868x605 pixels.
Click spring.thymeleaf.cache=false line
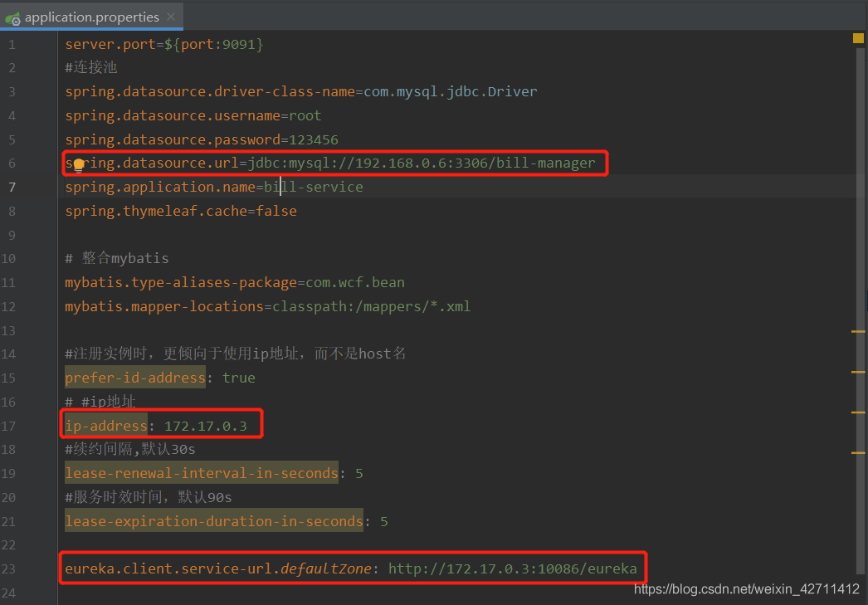pos(181,211)
